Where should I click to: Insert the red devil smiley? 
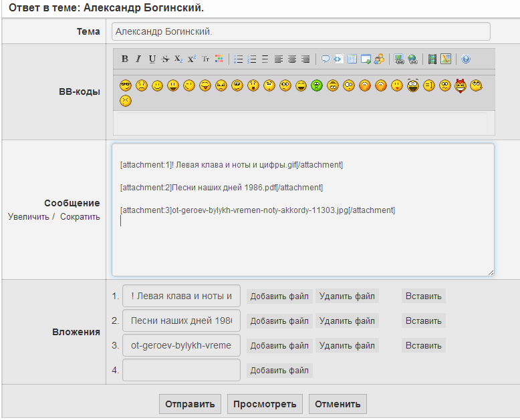tap(461, 85)
